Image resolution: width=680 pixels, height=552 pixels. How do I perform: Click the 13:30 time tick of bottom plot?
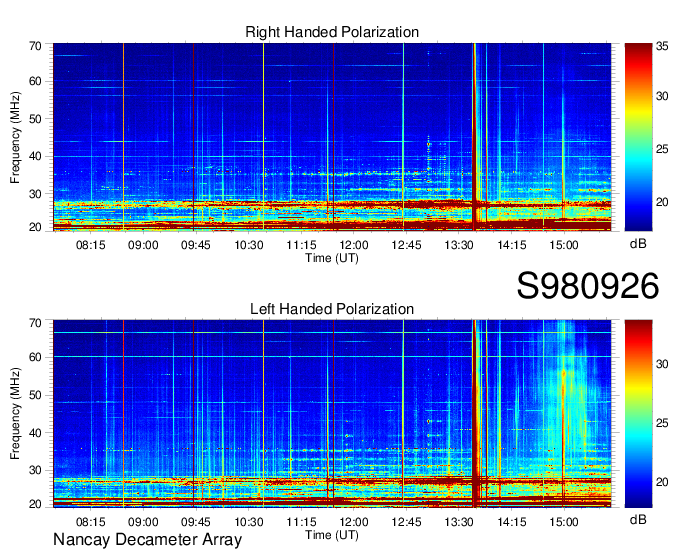pos(459,522)
